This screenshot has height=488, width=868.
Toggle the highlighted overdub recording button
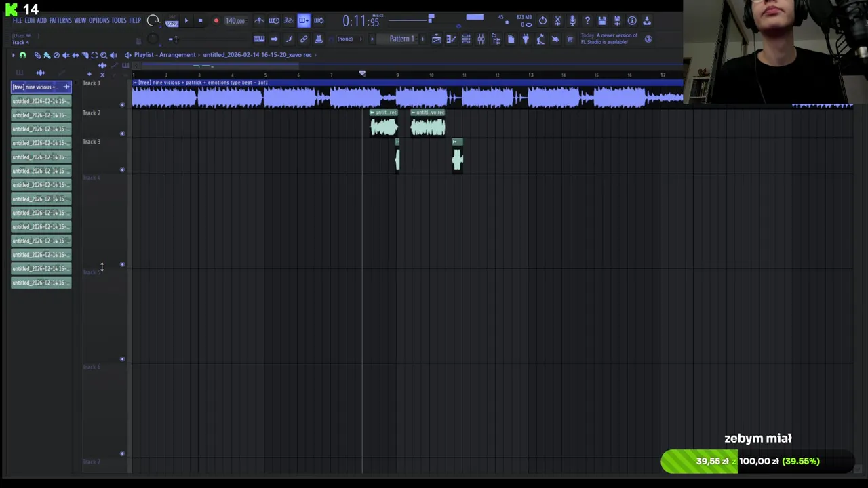coord(304,21)
